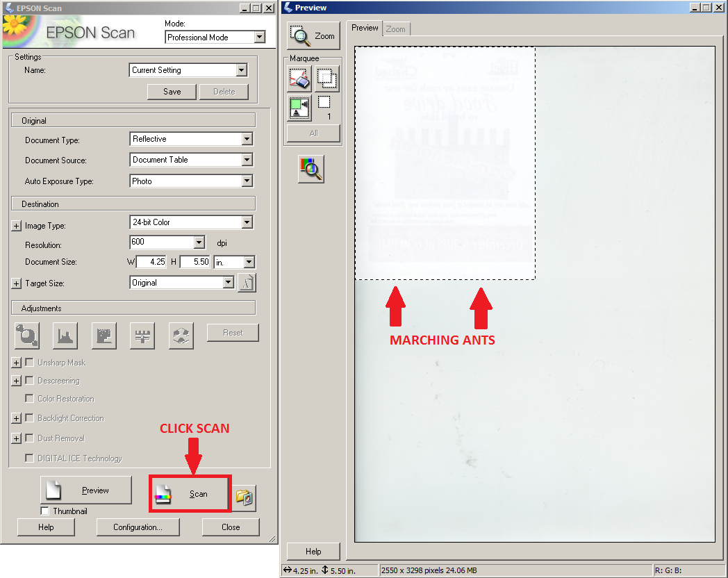Switch to the Zoom tab
The height and width of the screenshot is (578, 728).
(x=395, y=28)
